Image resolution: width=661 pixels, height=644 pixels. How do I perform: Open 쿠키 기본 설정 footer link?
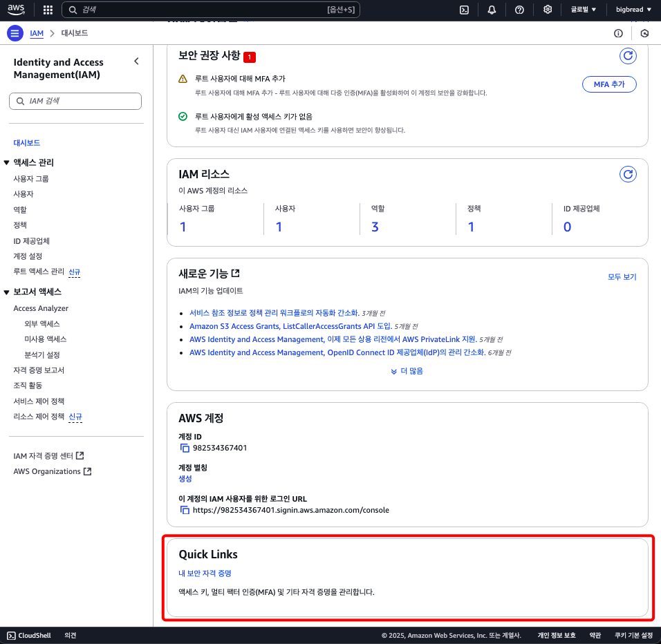(633, 635)
